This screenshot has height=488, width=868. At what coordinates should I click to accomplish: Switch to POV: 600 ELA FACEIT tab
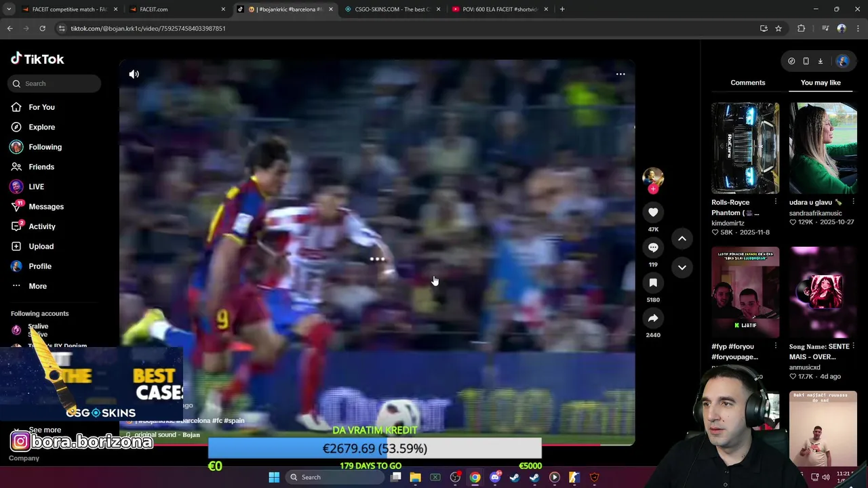[x=500, y=9]
